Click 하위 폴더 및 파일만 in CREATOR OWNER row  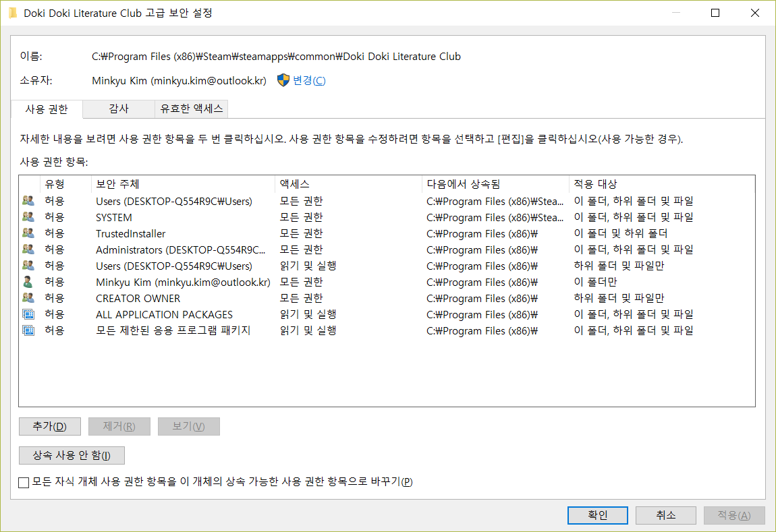click(619, 298)
